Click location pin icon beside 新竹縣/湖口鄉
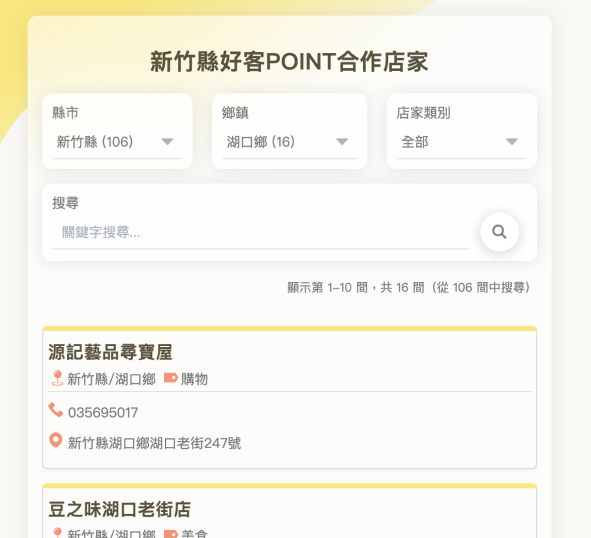The height and width of the screenshot is (538, 591). 57,378
